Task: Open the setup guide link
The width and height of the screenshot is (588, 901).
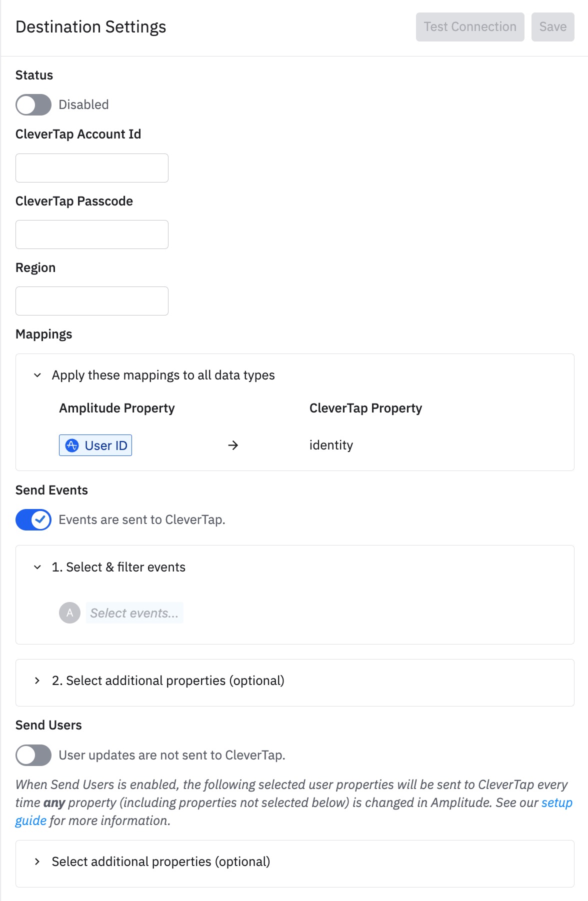Action: click(556, 802)
